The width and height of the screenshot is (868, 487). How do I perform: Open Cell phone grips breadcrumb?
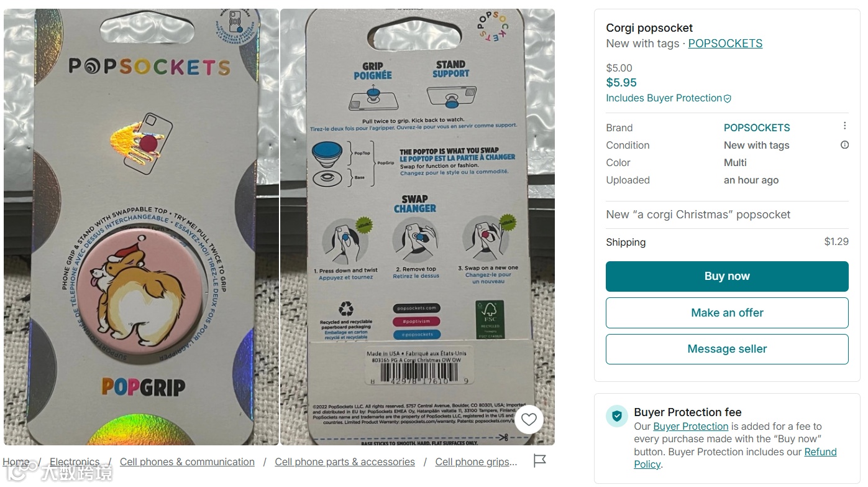click(x=476, y=462)
